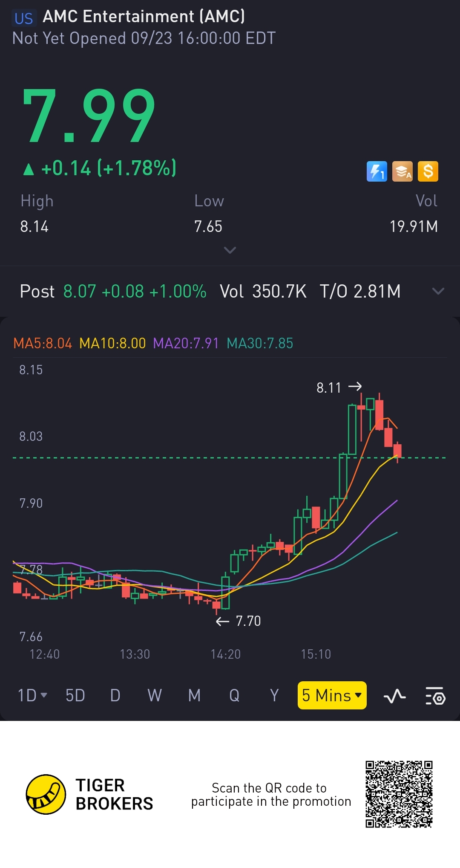Switch to the D daily chart tab
Image resolution: width=460 pixels, height=868 pixels.
pos(115,696)
